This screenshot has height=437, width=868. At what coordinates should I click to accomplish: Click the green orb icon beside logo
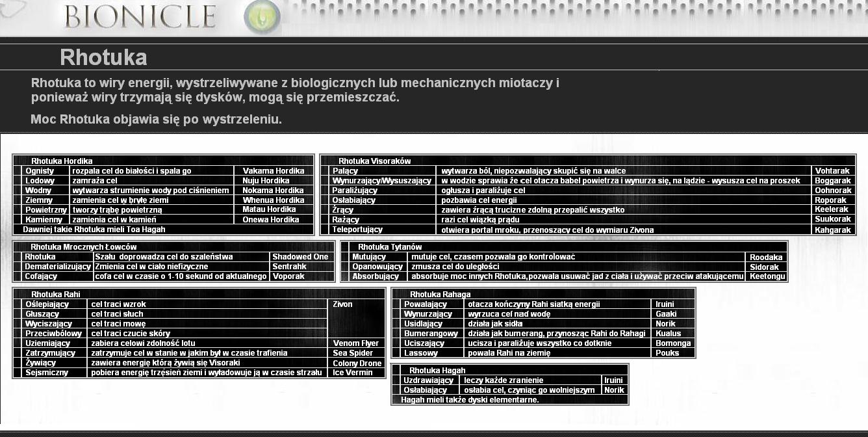point(262,18)
